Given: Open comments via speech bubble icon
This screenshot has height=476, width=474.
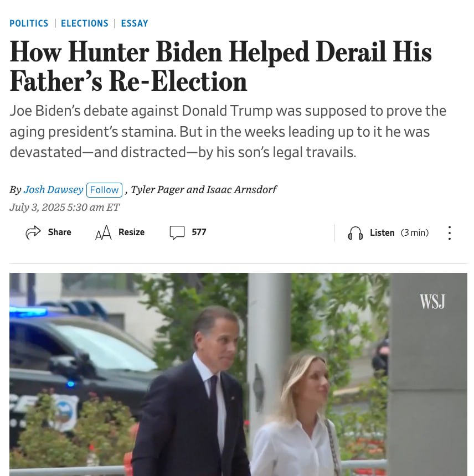Looking at the screenshot, I should pos(177,232).
